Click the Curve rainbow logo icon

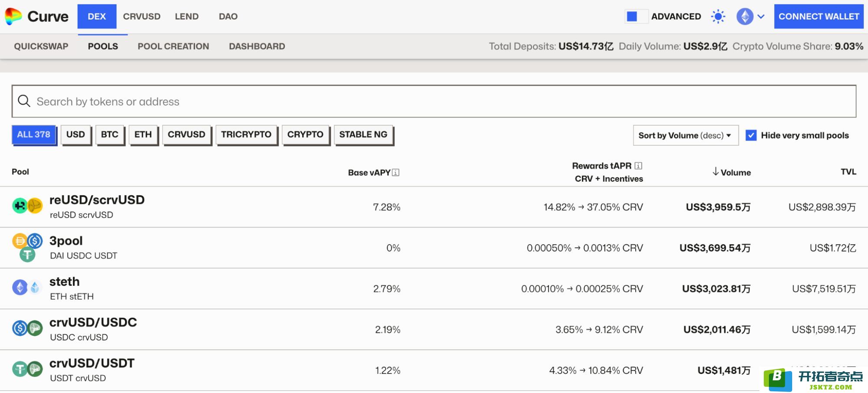click(13, 16)
